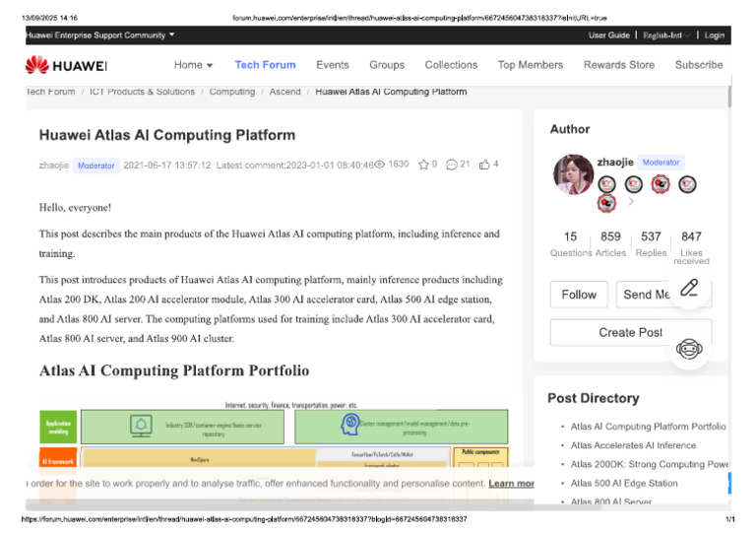Click the 859 Articles count
The width and height of the screenshot is (756, 535).
pyautogui.click(x=610, y=243)
